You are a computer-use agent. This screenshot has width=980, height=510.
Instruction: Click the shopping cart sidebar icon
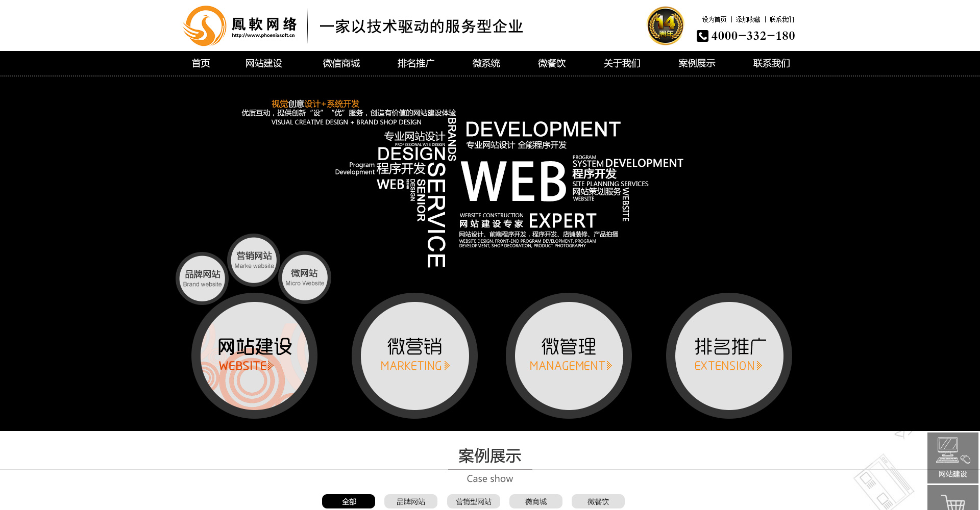click(952, 501)
